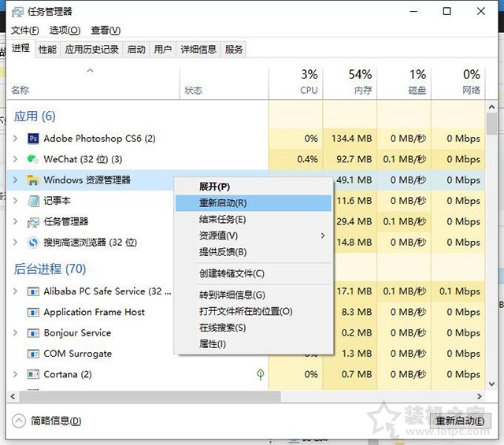Click the 记事本 notepad icon
The height and width of the screenshot is (445, 504).
point(33,201)
